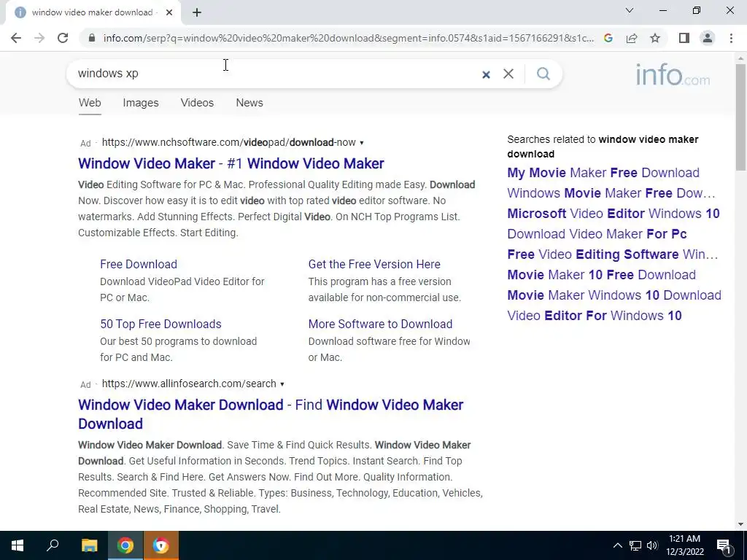Close the window video maker tab

tap(169, 12)
